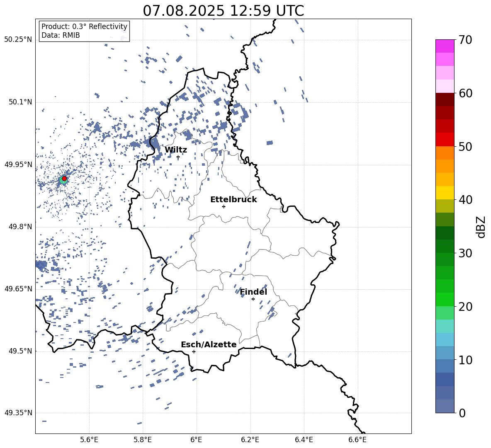Click the 50 tick on the colorbar
This screenshot has width=491, height=448.
tap(465, 146)
